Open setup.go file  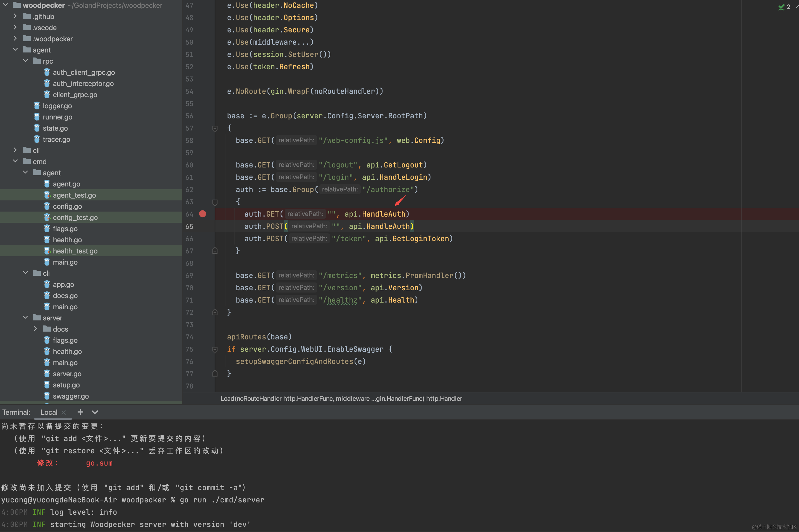tap(66, 385)
